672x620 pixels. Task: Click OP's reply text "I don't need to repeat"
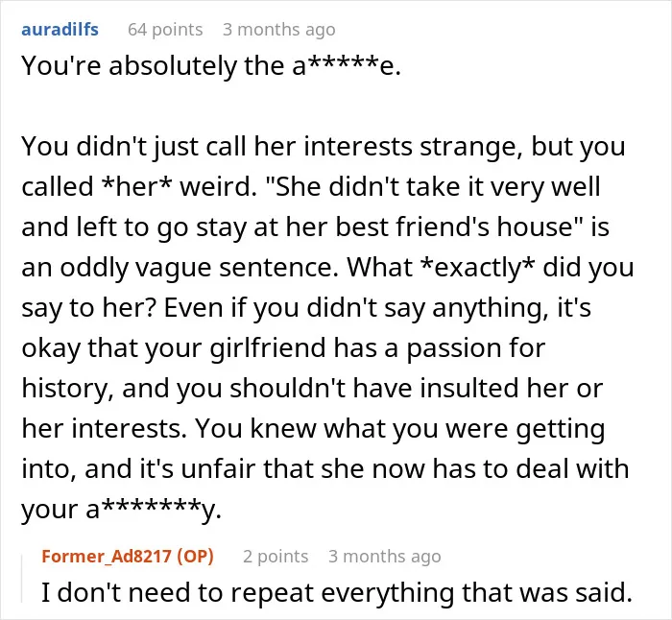coord(178,593)
